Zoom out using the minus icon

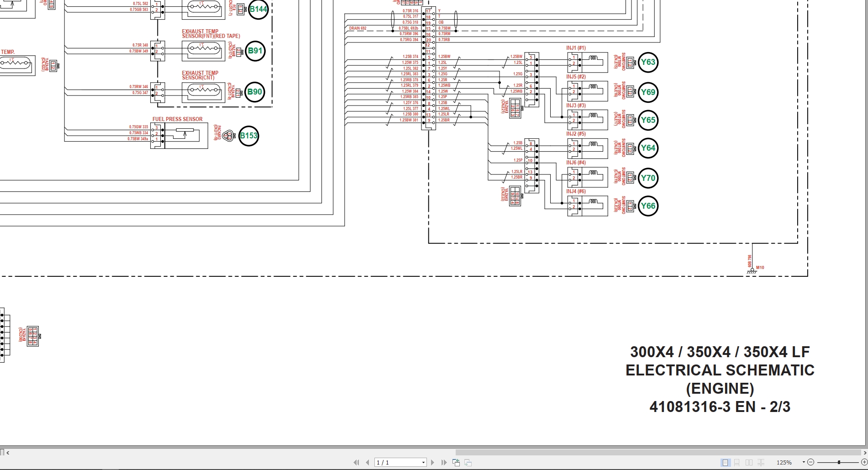click(x=811, y=462)
